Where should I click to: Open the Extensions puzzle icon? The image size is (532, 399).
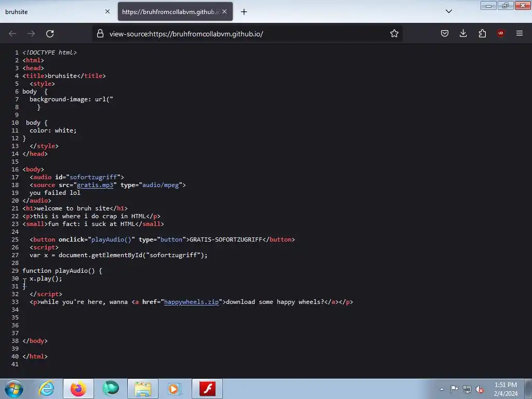point(482,33)
